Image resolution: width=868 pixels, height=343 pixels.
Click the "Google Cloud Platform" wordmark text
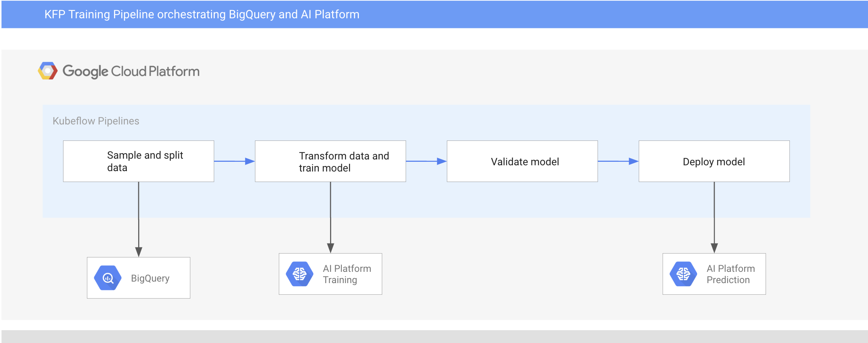[131, 72]
